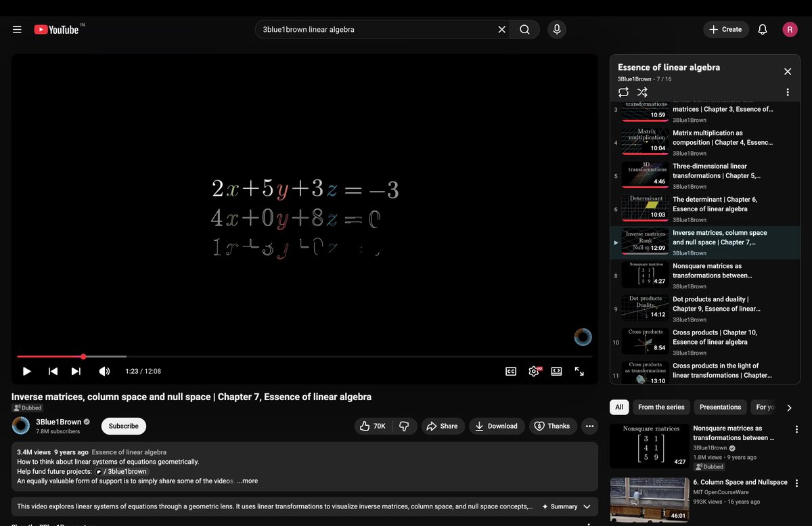Seek on the video progress bar
The width and height of the screenshot is (812, 526).
point(304,357)
